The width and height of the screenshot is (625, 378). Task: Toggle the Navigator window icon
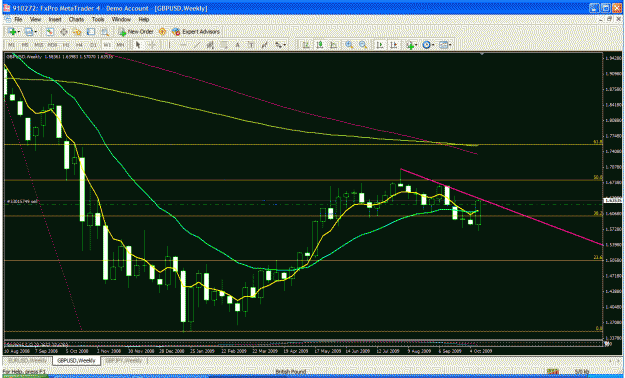[77, 32]
